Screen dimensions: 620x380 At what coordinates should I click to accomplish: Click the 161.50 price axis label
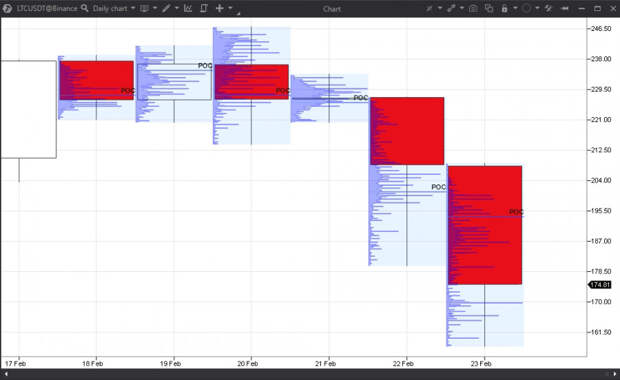(601, 332)
